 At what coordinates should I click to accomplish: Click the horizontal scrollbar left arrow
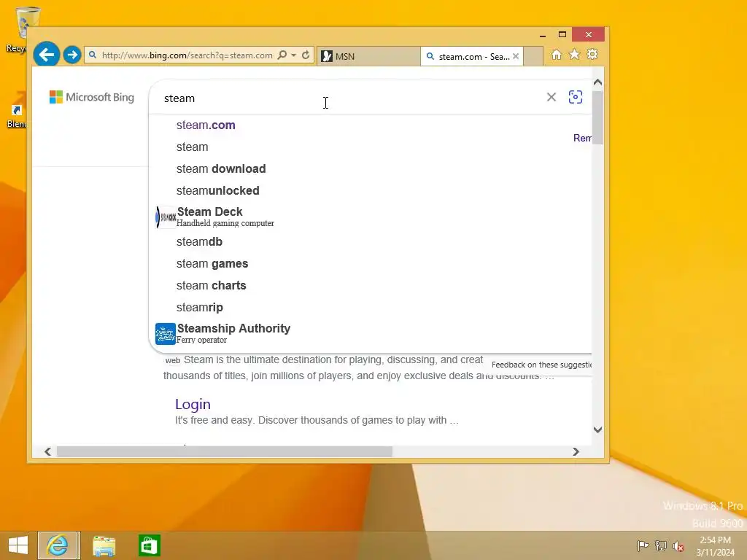(47, 451)
